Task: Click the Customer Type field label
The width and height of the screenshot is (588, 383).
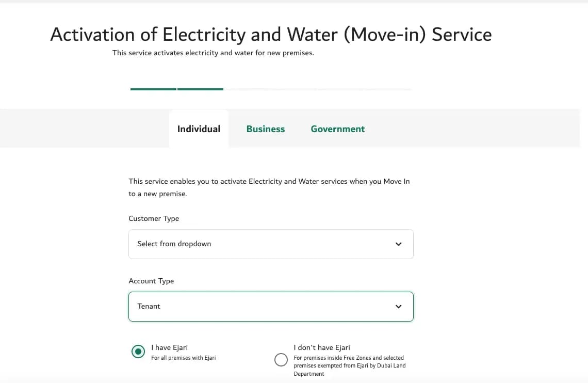Action: (x=154, y=218)
